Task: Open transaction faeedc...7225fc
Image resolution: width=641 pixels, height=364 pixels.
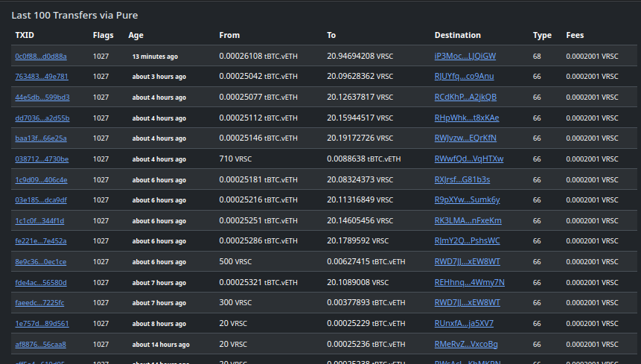Action: (x=39, y=303)
